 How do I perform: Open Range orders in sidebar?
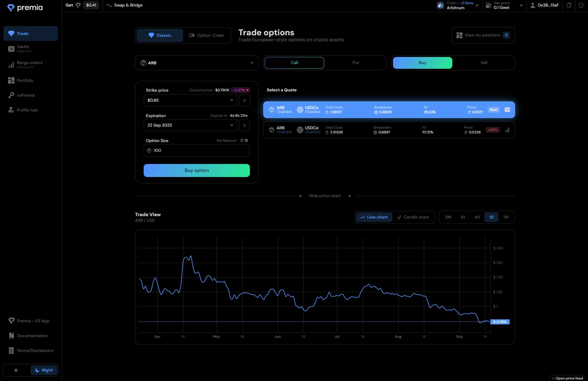click(x=29, y=64)
